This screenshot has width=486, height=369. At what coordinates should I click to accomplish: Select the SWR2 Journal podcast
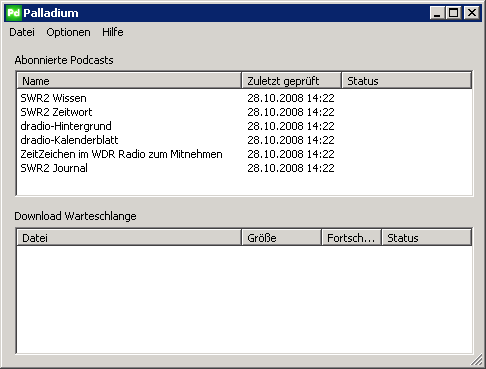tap(54, 168)
